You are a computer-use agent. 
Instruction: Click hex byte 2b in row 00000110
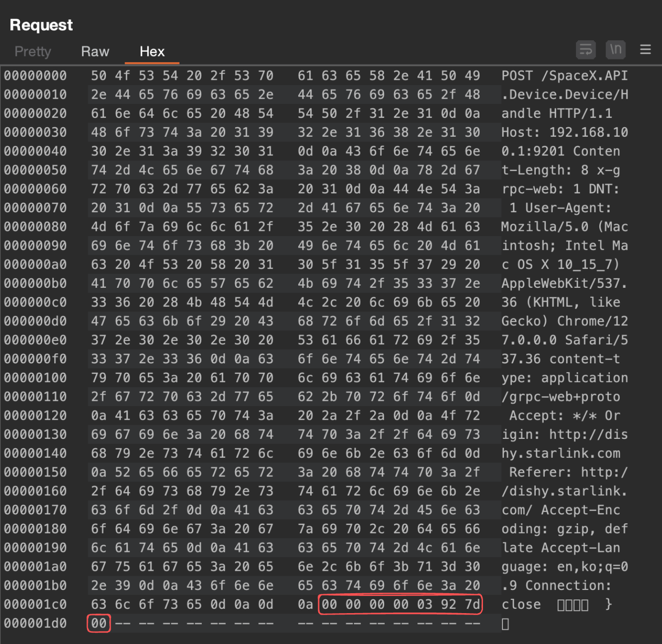pos(330,397)
